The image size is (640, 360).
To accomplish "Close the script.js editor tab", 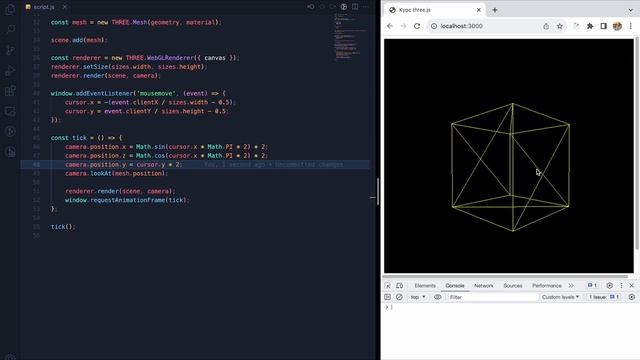I will click(64, 7).
